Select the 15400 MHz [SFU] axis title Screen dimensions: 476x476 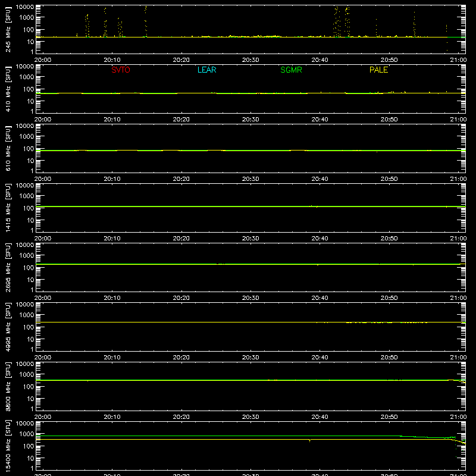coord(8,446)
